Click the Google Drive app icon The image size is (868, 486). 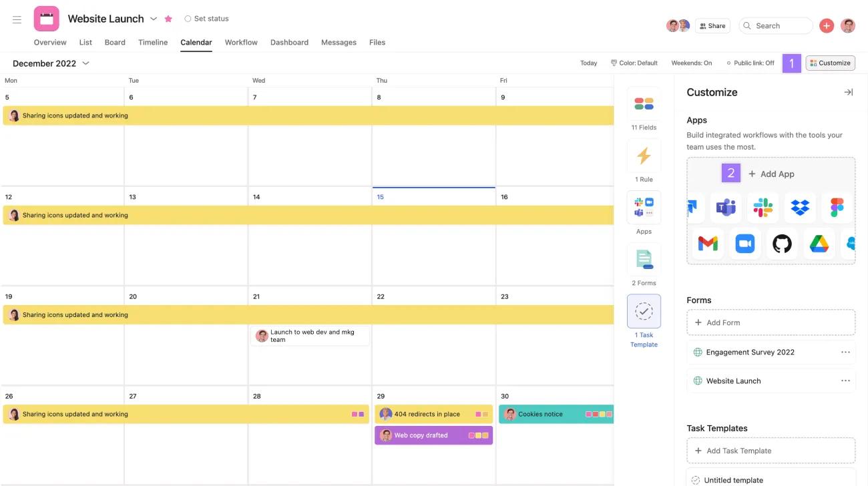[x=819, y=244]
